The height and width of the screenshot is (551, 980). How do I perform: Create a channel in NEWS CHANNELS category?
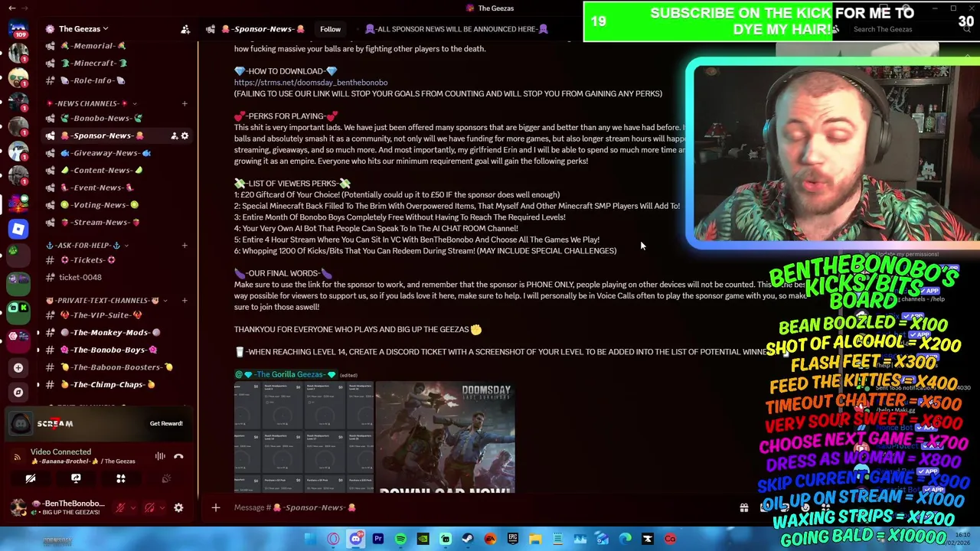tap(185, 103)
